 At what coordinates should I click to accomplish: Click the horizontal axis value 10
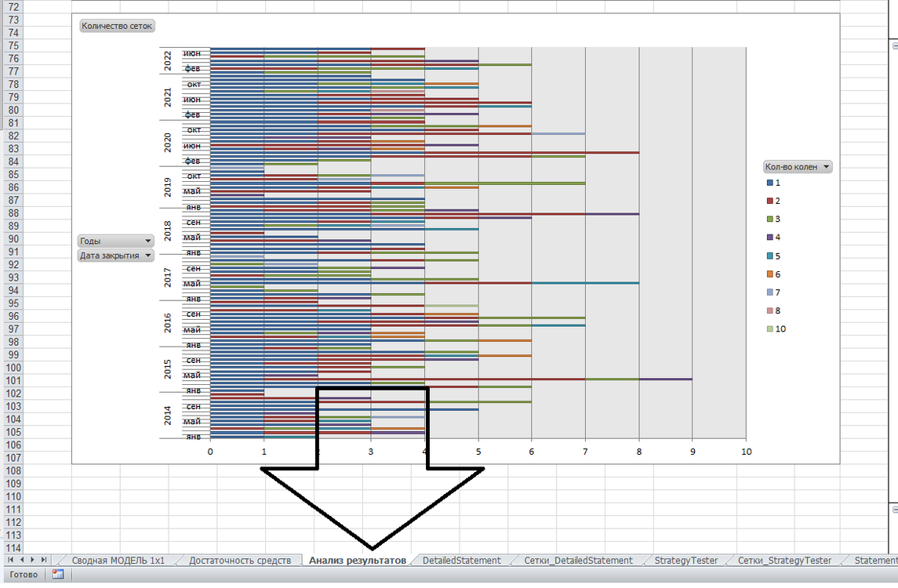pos(746,452)
